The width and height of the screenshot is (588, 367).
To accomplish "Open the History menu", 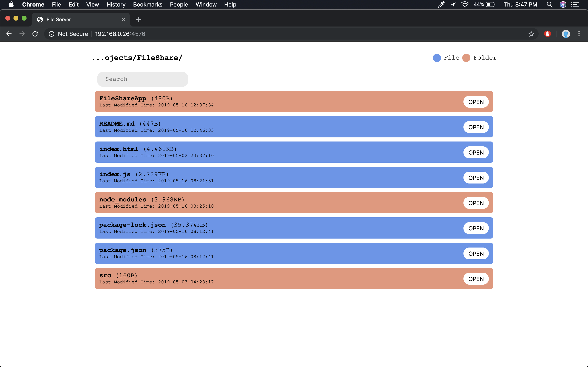I will 116,5.
